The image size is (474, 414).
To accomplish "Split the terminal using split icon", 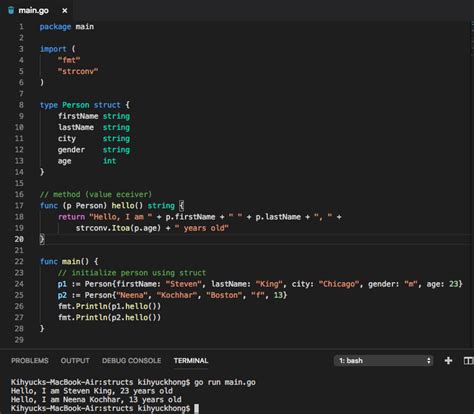I will coord(468,360).
